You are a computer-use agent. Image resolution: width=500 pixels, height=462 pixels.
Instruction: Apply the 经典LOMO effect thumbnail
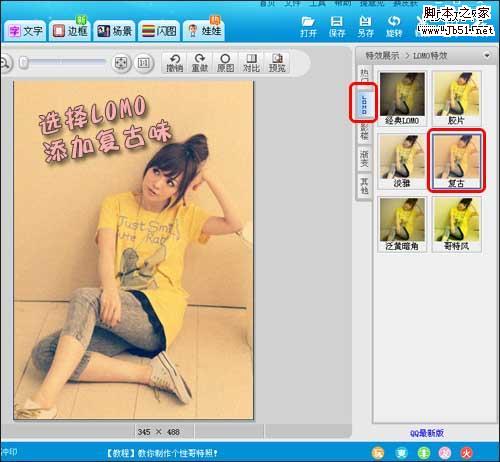[x=402, y=99]
